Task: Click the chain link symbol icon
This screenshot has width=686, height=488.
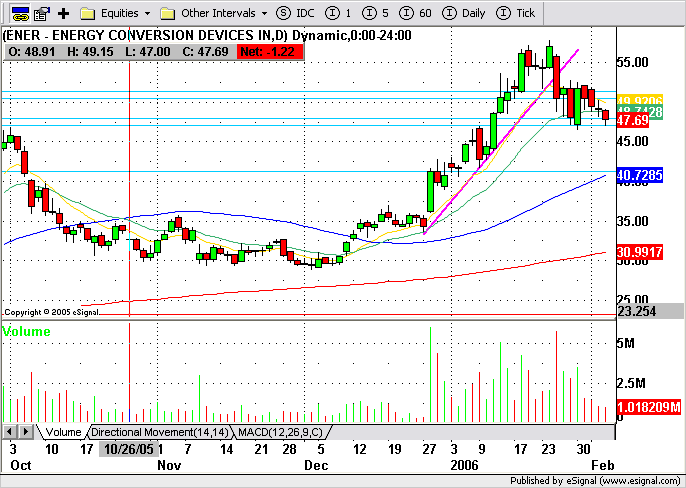Action: coord(20,13)
